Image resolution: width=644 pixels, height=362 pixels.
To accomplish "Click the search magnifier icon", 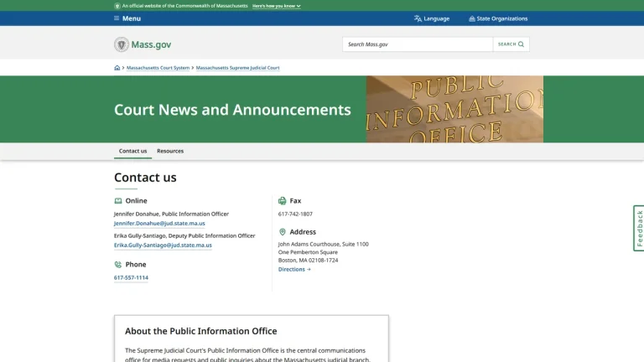I will click(522, 44).
